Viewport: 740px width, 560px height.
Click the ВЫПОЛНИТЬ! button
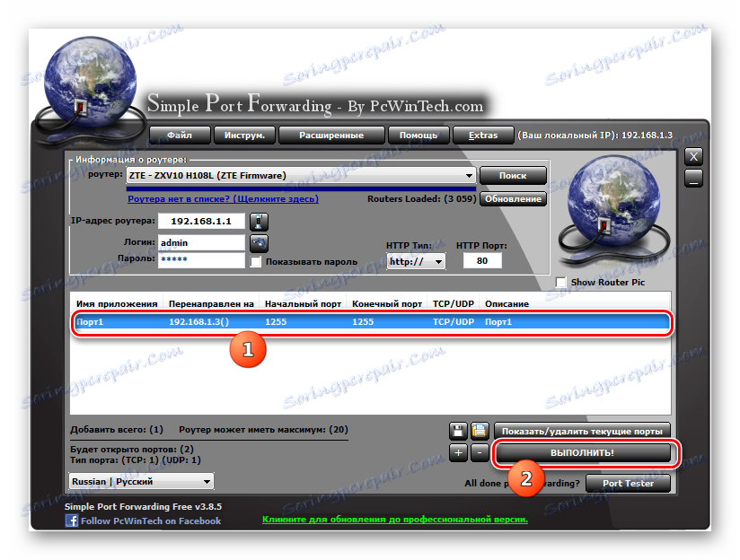click(x=582, y=453)
